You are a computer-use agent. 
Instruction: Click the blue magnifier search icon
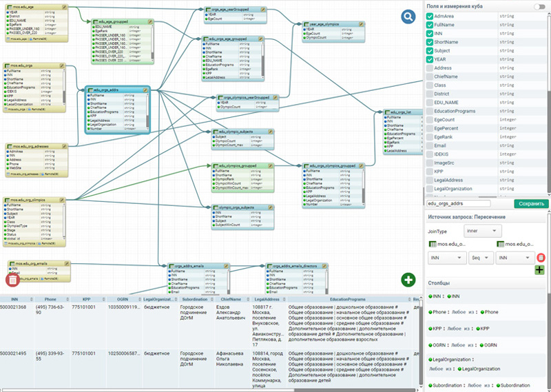[x=408, y=17]
